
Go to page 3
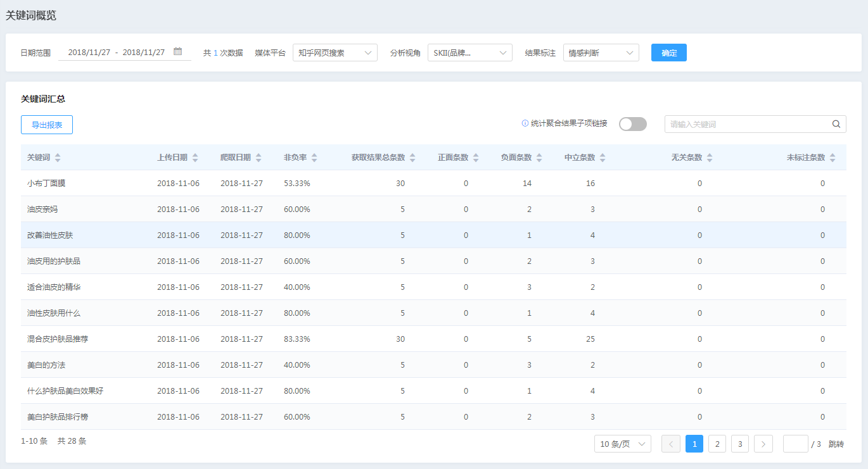click(x=740, y=444)
